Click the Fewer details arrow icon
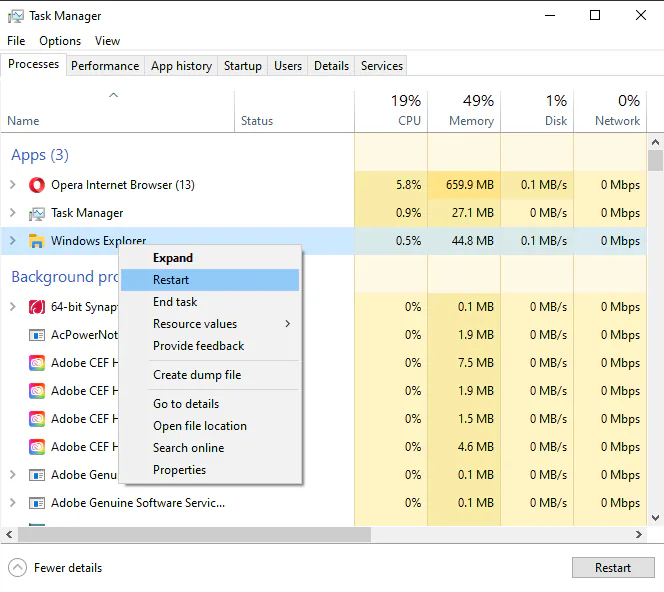 point(17,568)
